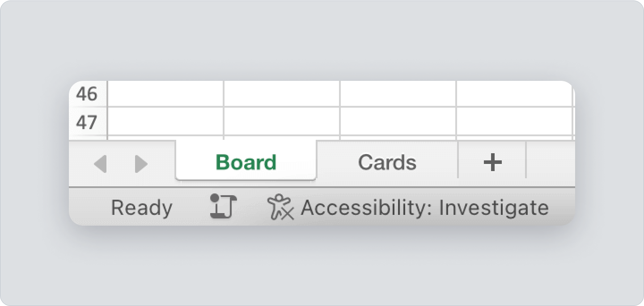Click the Ready status indicator
644x306 pixels.
pyautogui.click(x=142, y=206)
